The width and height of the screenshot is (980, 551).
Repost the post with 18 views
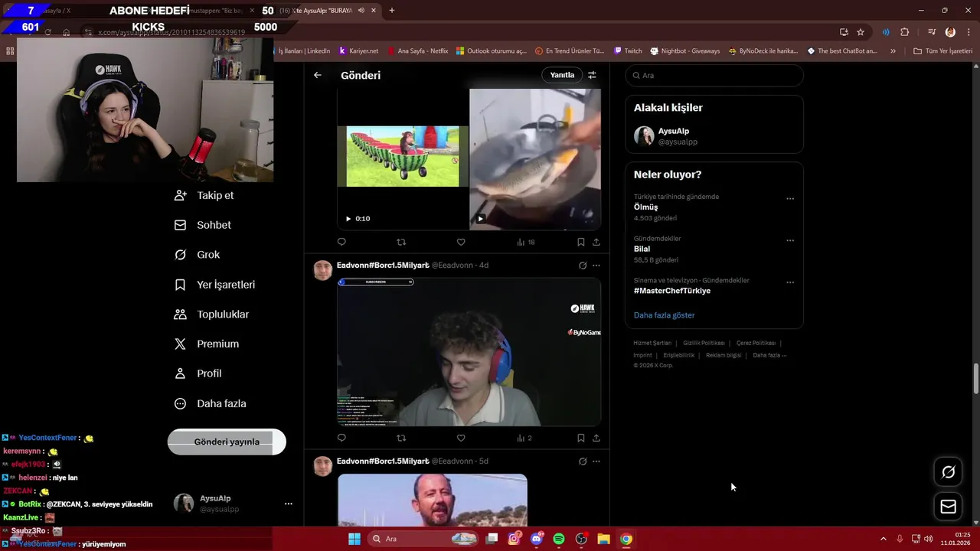click(401, 242)
